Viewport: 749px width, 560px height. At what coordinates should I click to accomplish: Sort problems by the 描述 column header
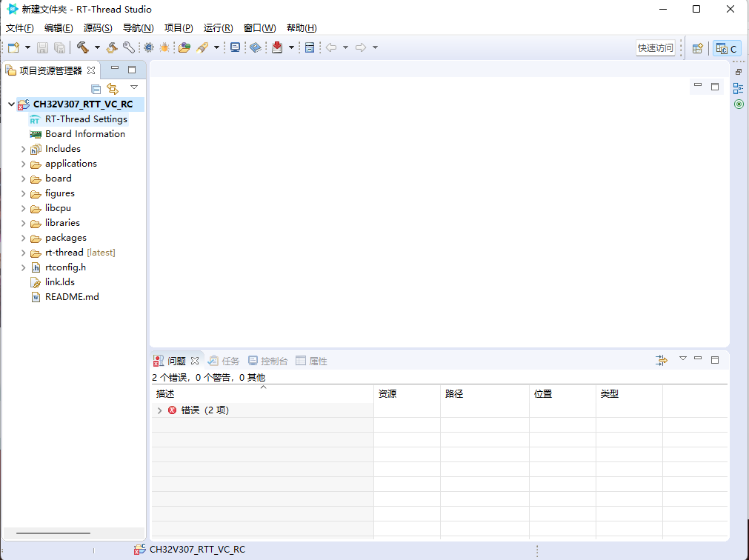[x=263, y=394]
